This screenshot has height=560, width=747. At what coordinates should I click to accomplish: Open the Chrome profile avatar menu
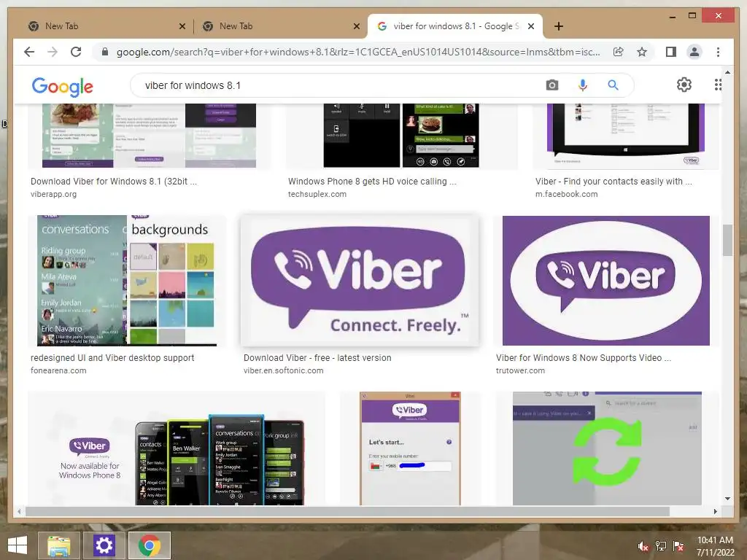coord(694,52)
